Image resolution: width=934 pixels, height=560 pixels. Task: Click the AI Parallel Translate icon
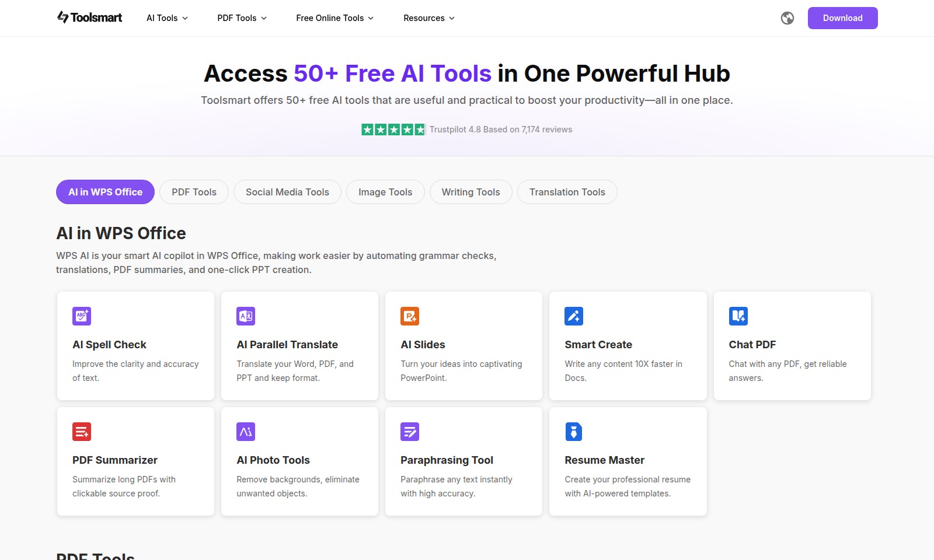pos(246,316)
